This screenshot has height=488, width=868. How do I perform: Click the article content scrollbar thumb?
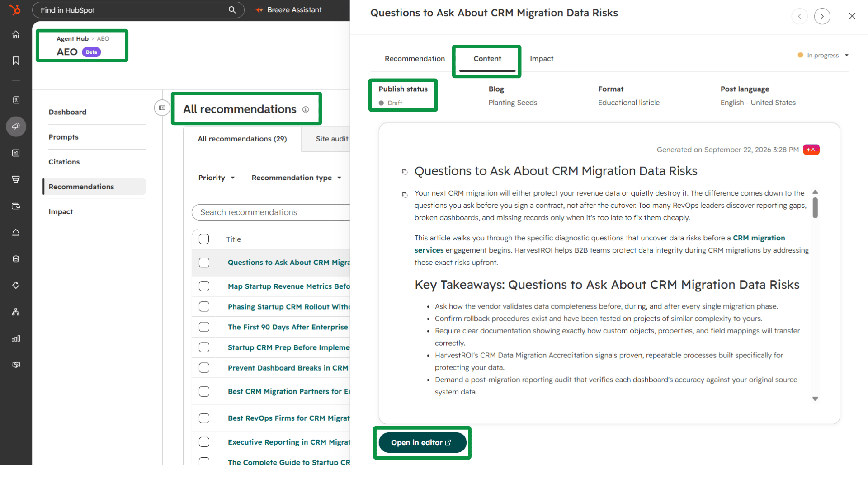pos(815,208)
